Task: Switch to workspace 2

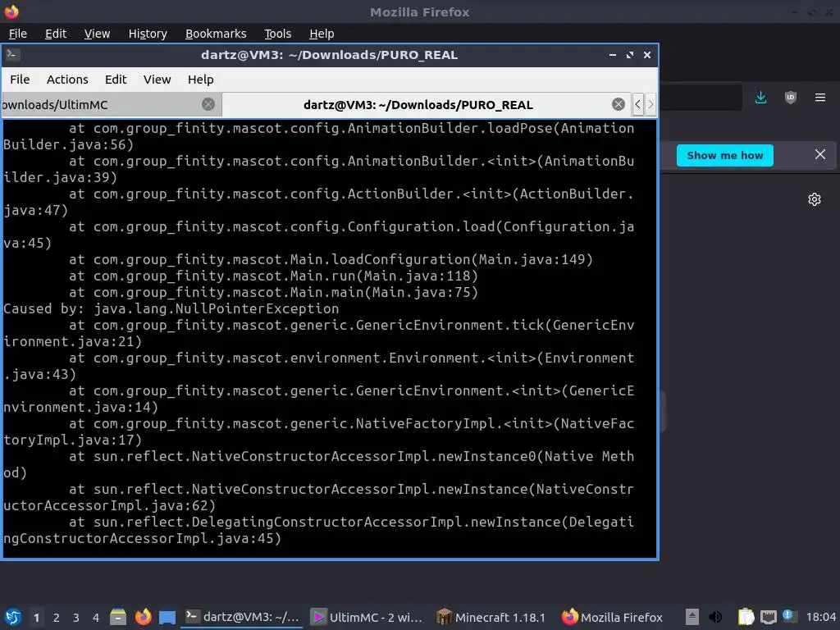Action: (x=57, y=618)
